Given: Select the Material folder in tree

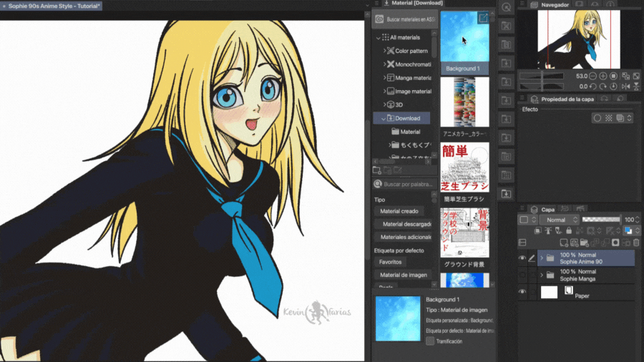Looking at the screenshot, I should point(406,132).
